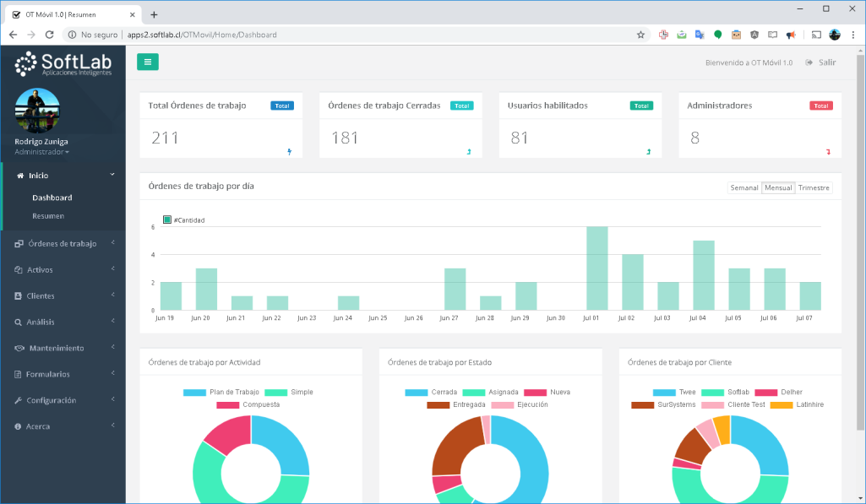Click the Formularios sidebar icon
866x504 pixels.
coord(18,374)
